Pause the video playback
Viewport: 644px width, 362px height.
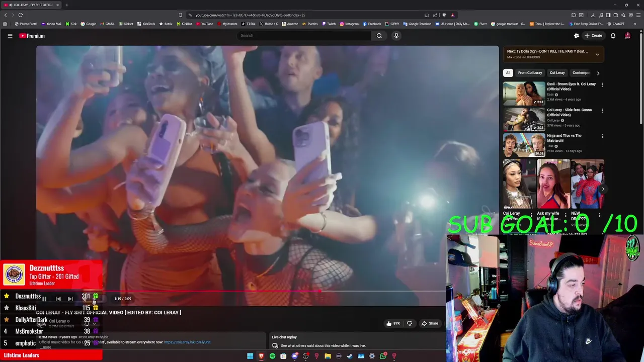coord(44,299)
